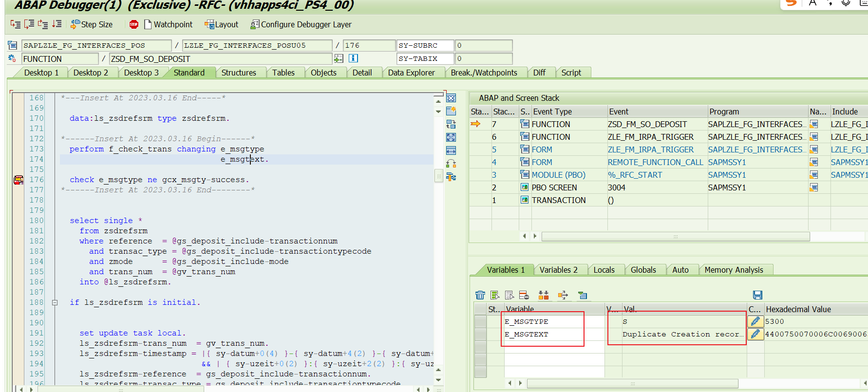Click the pencil edit icon for E_MSGTYPE
Screen dimensions: 868x392
click(755, 321)
